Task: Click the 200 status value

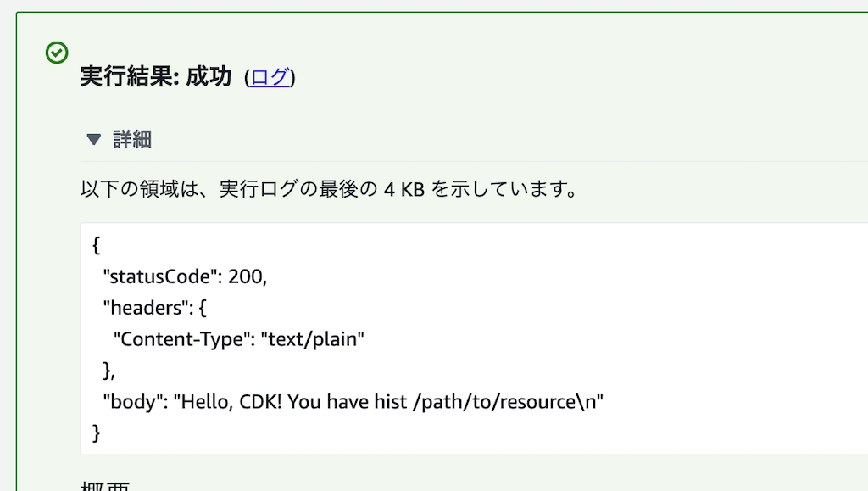Action: (245, 276)
